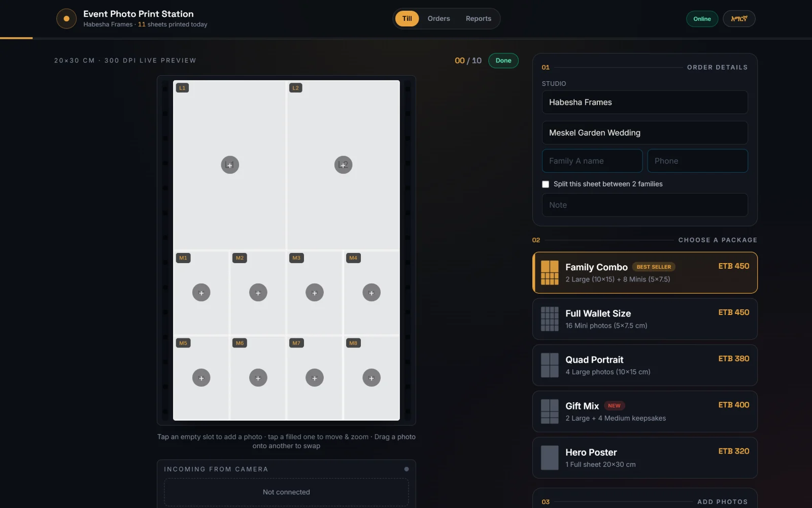Click the Habesha Frames studio field
This screenshot has height=508, width=812.
(x=645, y=102)
